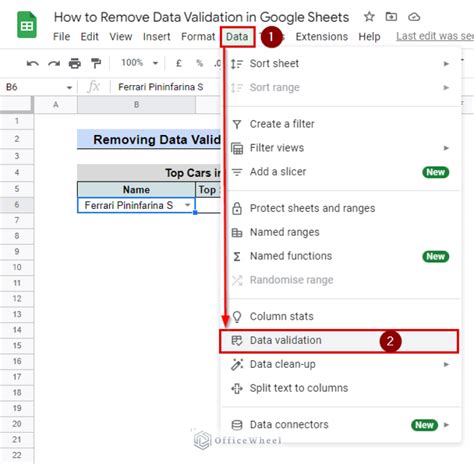The height and width of the screenshot is (464, 474).
Task: Open Last edit version history link
Action: coord(435,36)
